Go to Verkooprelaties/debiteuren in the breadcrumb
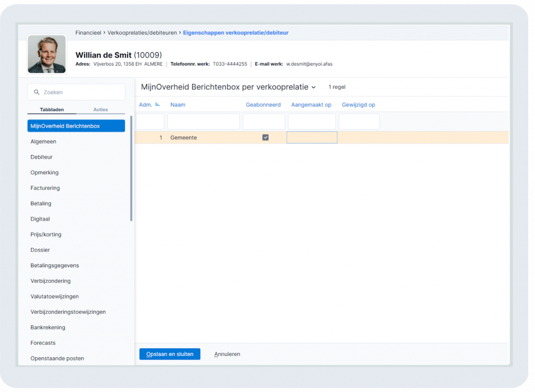 click(142, 33)
